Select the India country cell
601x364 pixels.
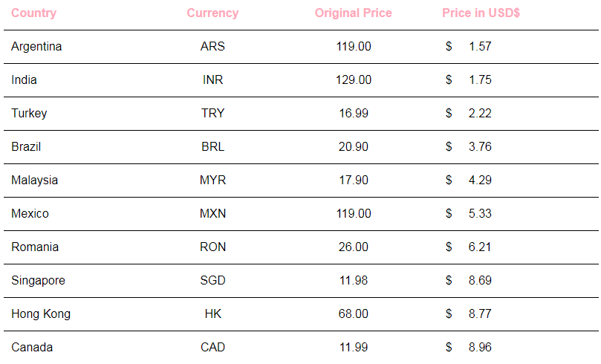coord(25,79)
